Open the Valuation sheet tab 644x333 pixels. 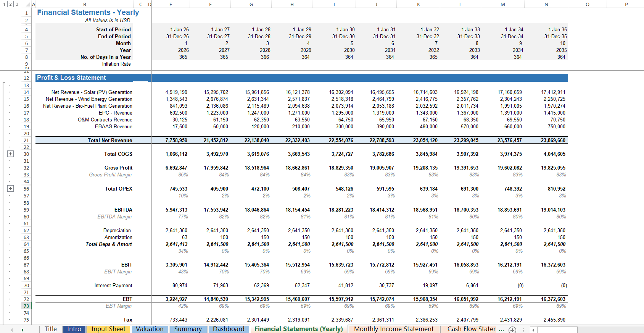click(x=150, y=329)
